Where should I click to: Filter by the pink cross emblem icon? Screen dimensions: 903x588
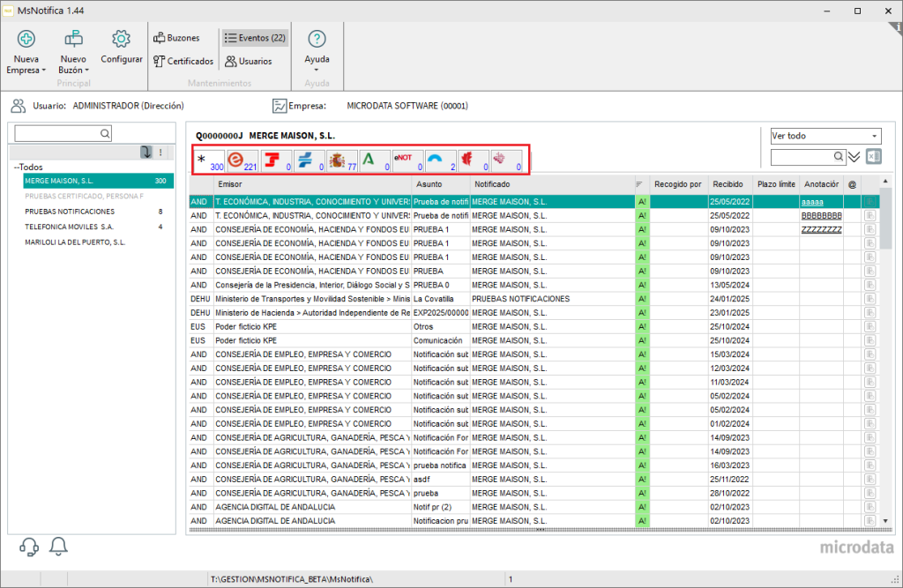(507, 160)
